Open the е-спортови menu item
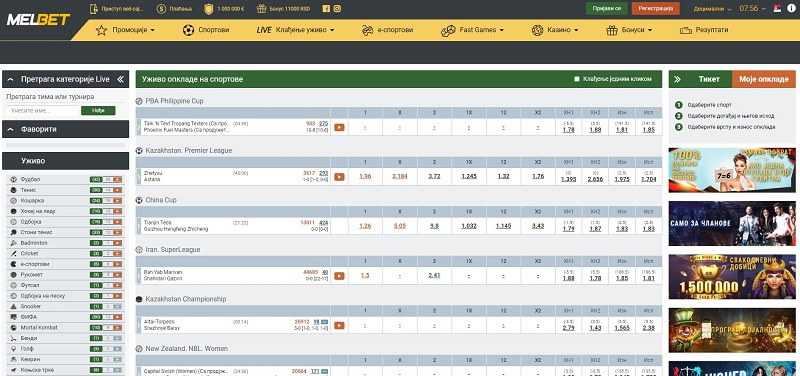 point(387,30)
